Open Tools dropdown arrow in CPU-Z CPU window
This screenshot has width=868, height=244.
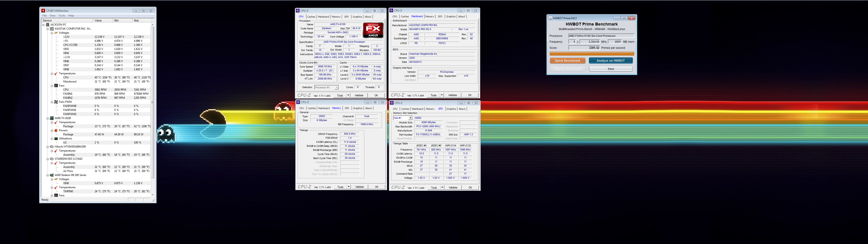tap(348, 95)
